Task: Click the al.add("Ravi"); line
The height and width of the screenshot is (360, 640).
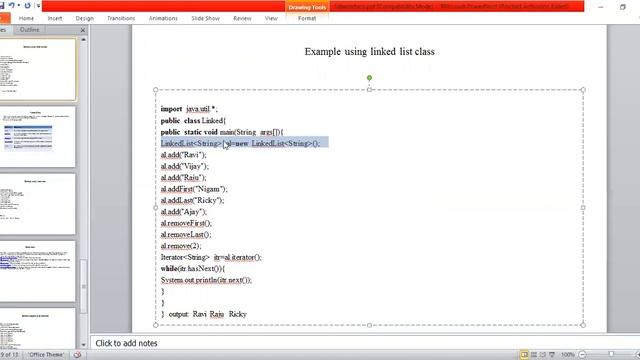Action: click(184, 155)
